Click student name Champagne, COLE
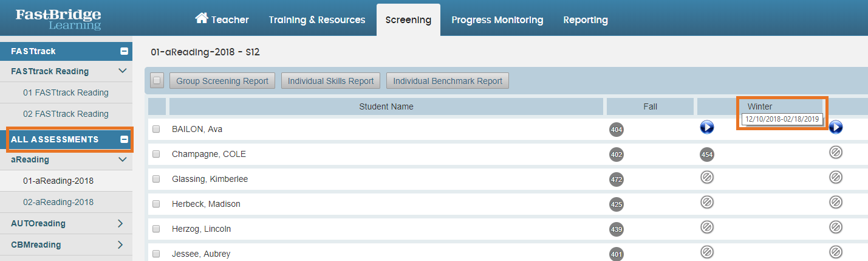Screen dimensions: 868x261 pos(209,154)
